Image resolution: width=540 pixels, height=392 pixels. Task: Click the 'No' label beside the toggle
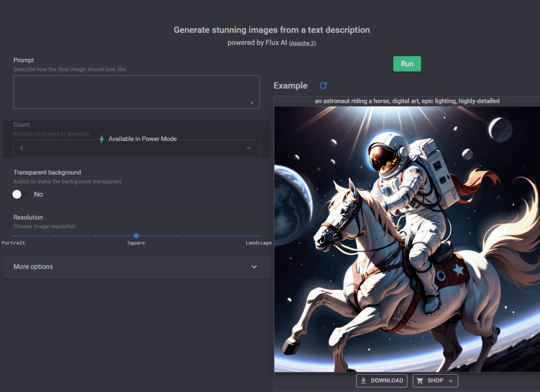[x=38, y=194]
